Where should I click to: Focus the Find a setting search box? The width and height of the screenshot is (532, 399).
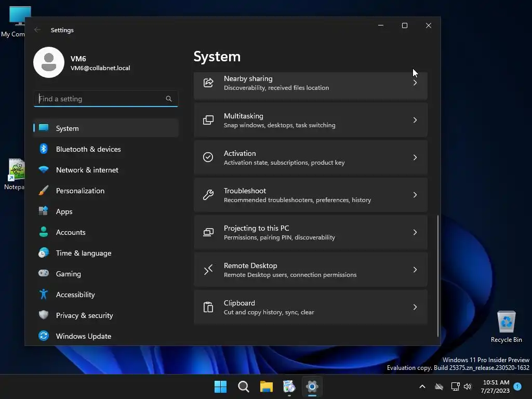point(106,99)
